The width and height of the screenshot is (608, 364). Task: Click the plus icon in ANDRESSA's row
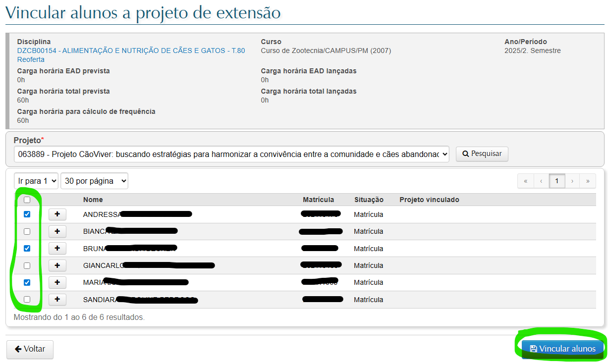click(x=57, y=214)
